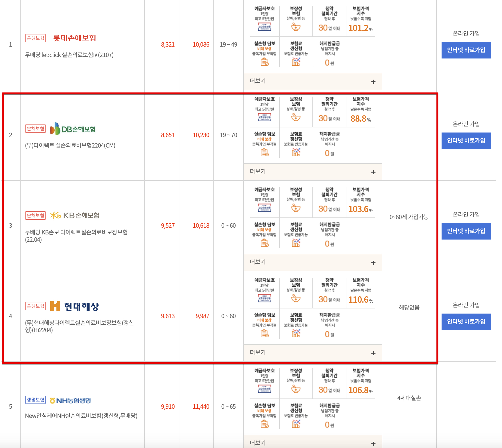
Task: Click 인터넷 바로가입 for DB손해보험
Action: pos(466,141)
